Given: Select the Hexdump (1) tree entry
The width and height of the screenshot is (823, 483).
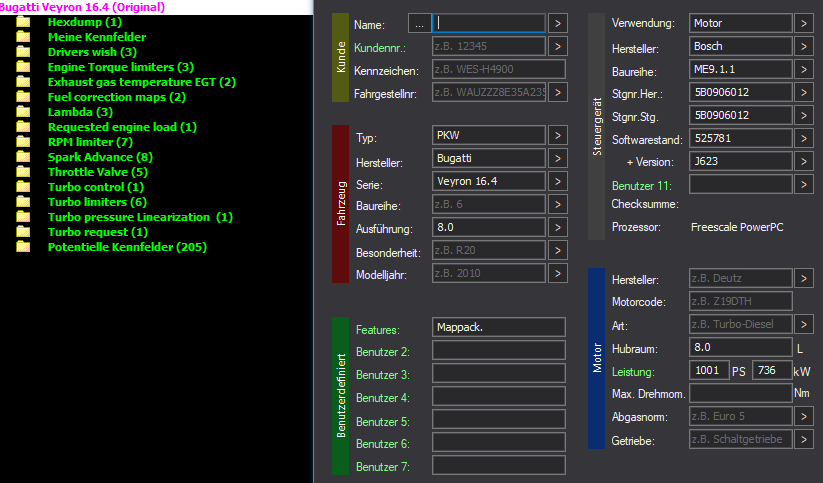Looking at the screenshot, I should pos(85,22).
